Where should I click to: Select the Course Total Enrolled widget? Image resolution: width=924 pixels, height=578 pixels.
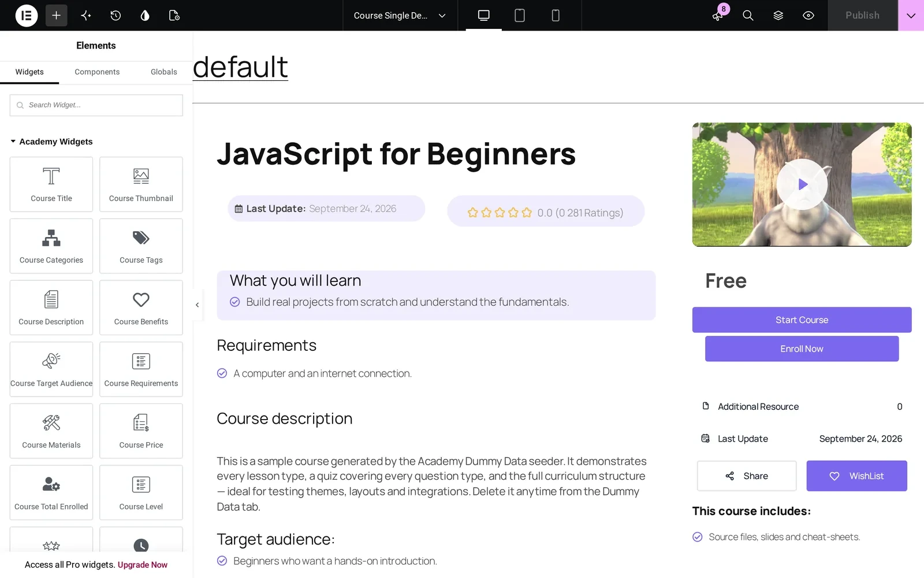(51, 492)
